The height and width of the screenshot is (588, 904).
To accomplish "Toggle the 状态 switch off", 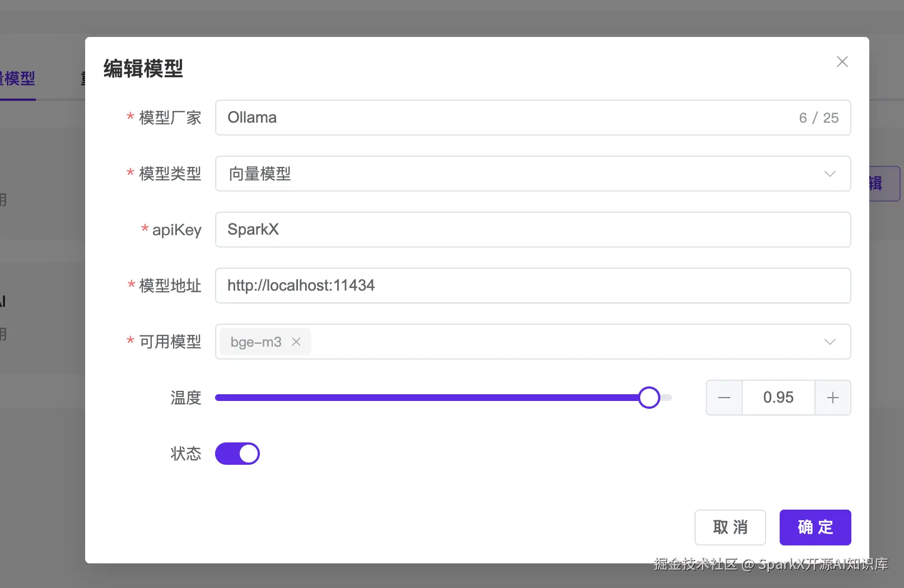I will pos(237,454).
